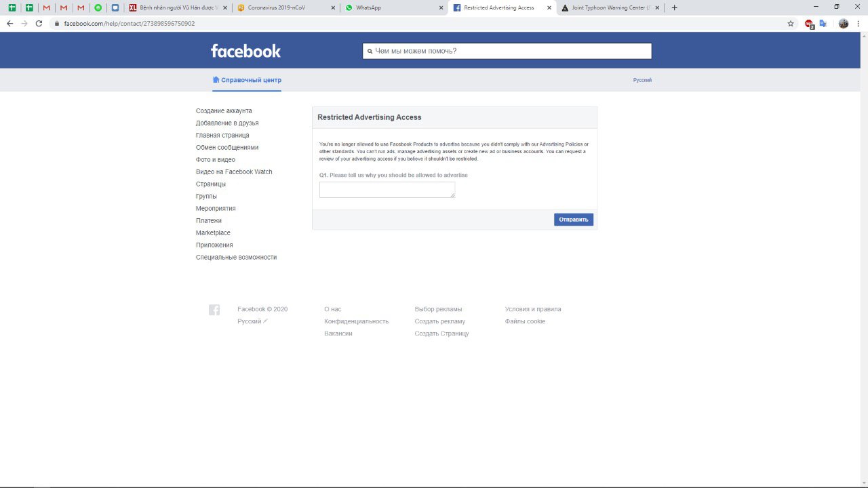
Task: Open the Справочный центр tab
Action: coord(247,80)
